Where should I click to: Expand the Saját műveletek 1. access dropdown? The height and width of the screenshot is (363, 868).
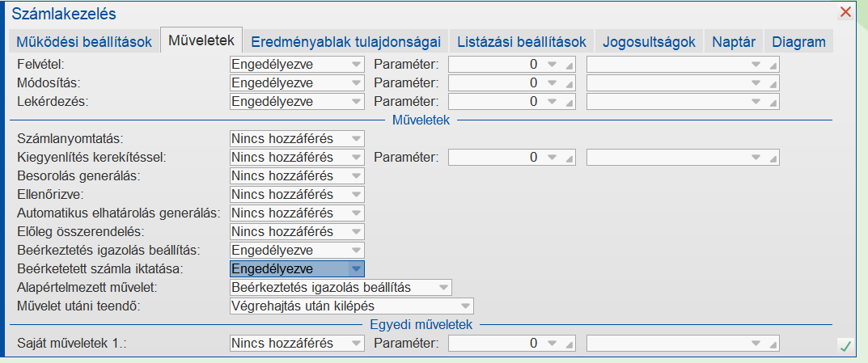356,344
